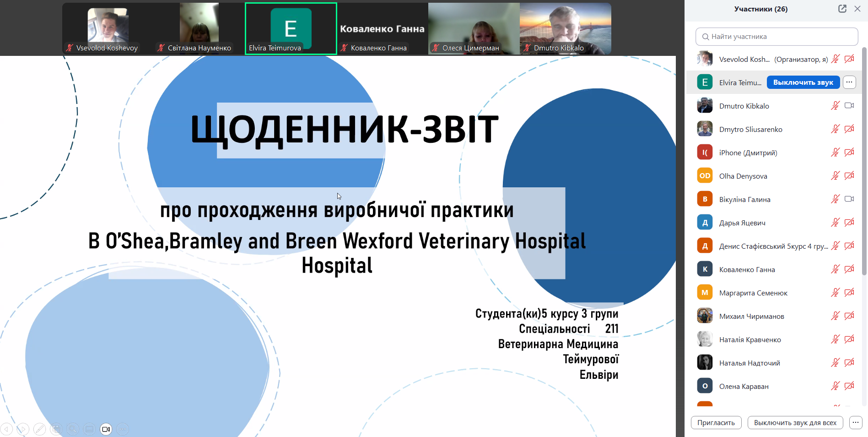
Task: Click Пригласить to invite participants
Action: pos(716,423)
